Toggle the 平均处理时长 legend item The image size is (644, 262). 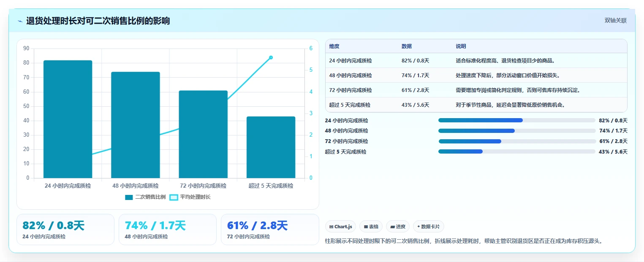190,197
